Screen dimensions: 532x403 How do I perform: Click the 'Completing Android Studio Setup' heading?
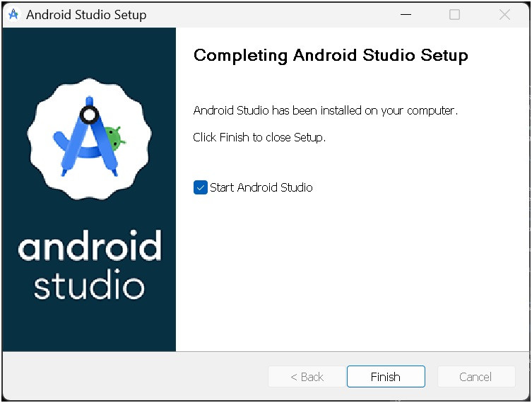click(331, 55)
